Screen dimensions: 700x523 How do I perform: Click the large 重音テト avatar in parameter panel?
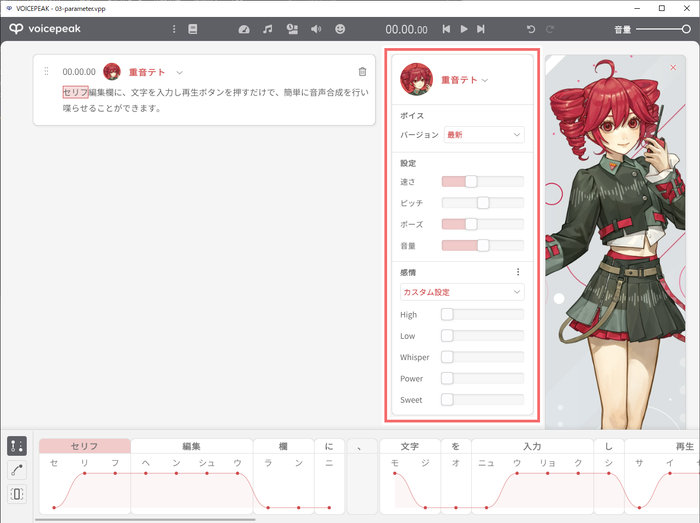pos(417,79)
